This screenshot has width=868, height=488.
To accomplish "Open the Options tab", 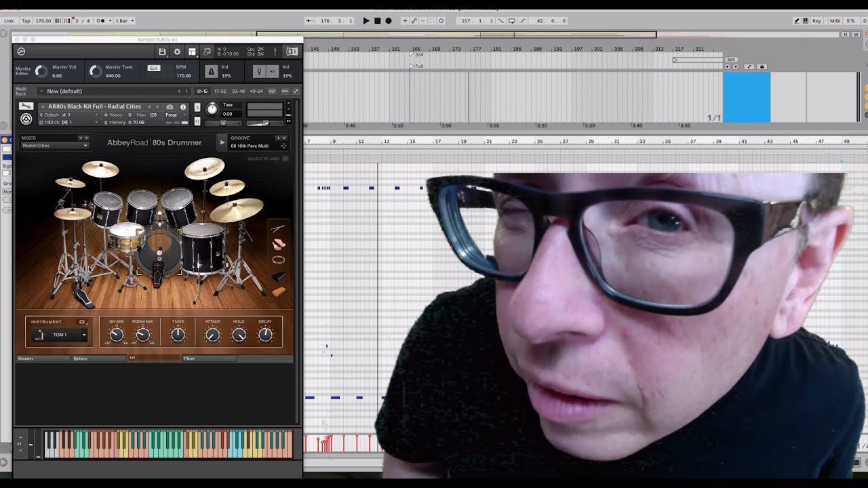I will pyautogui.click(x=98, y=358).
